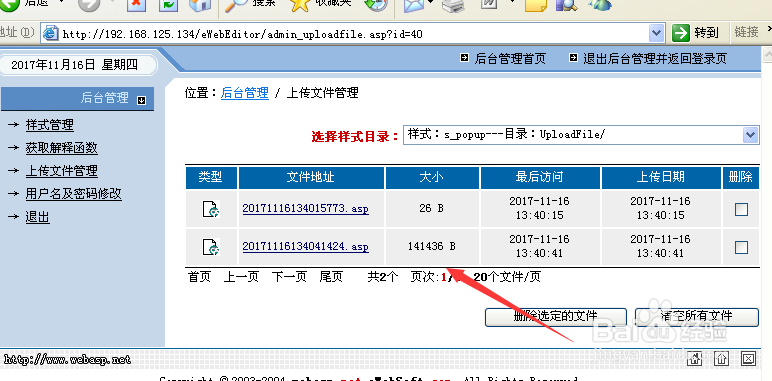The image size is (772, 381).
Task: Click the file icon for 20171116134041424.asp
Action: 211,247
